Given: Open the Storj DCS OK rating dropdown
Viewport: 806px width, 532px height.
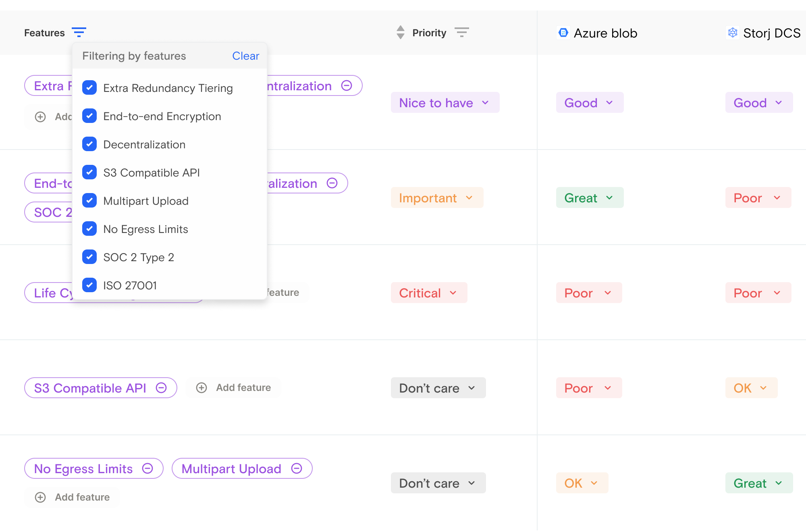Looking at the screenshot, I should point(751,388).
